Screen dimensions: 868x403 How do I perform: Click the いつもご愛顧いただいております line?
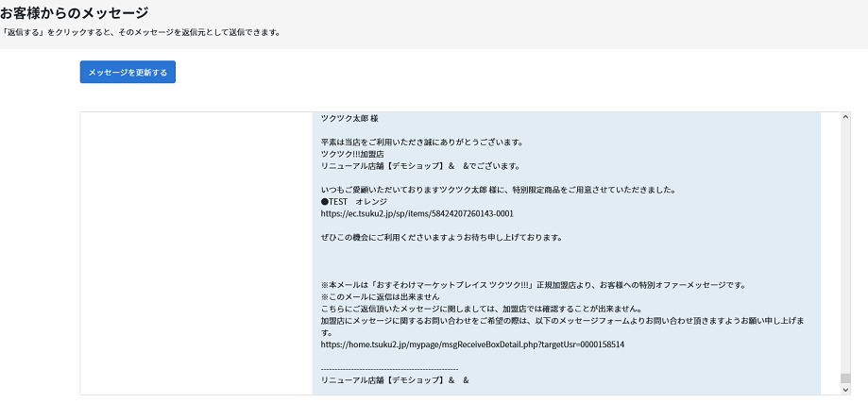tap(498, 190)
